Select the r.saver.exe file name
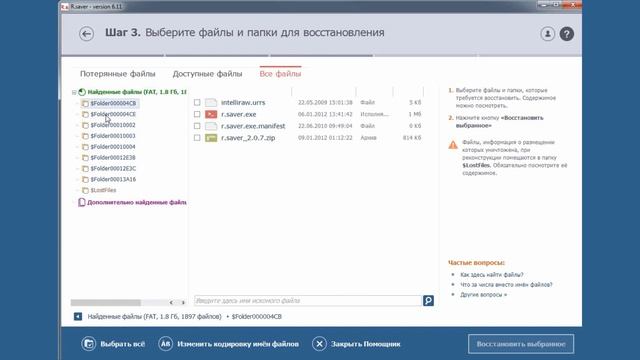This screenshot has height=360, width=640. click(238, 114)
